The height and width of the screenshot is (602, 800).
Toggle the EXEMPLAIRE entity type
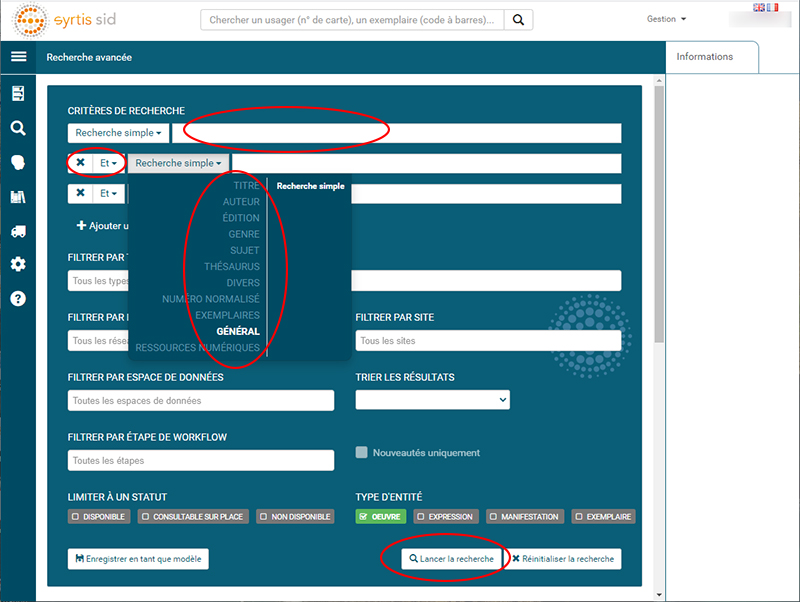click(x=603, y=516)
